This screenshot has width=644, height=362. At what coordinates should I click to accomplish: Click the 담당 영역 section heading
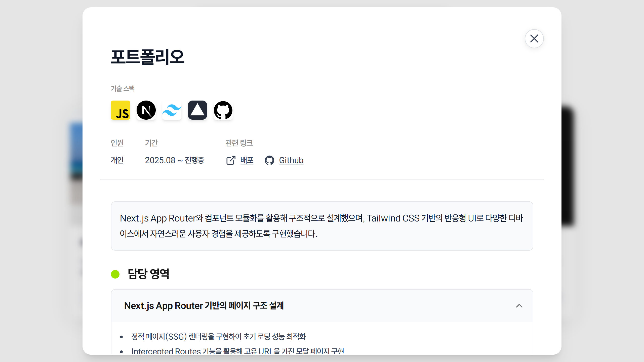point(148,274)
